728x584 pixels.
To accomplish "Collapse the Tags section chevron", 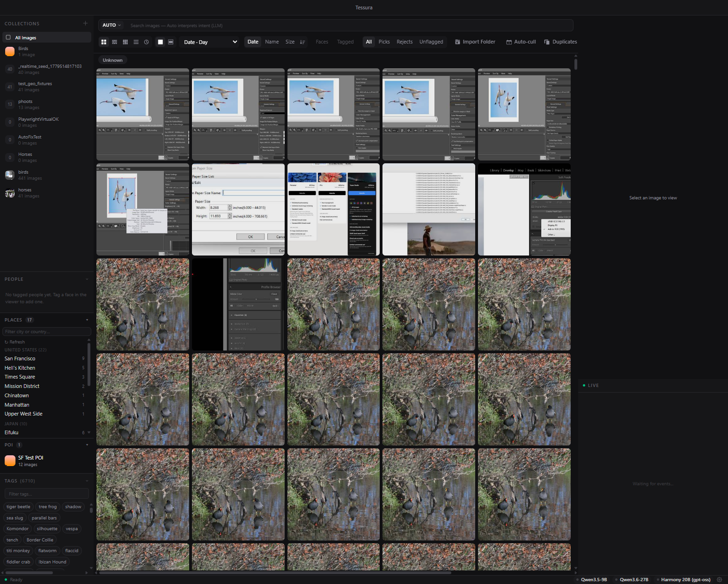I will (87, 481).
